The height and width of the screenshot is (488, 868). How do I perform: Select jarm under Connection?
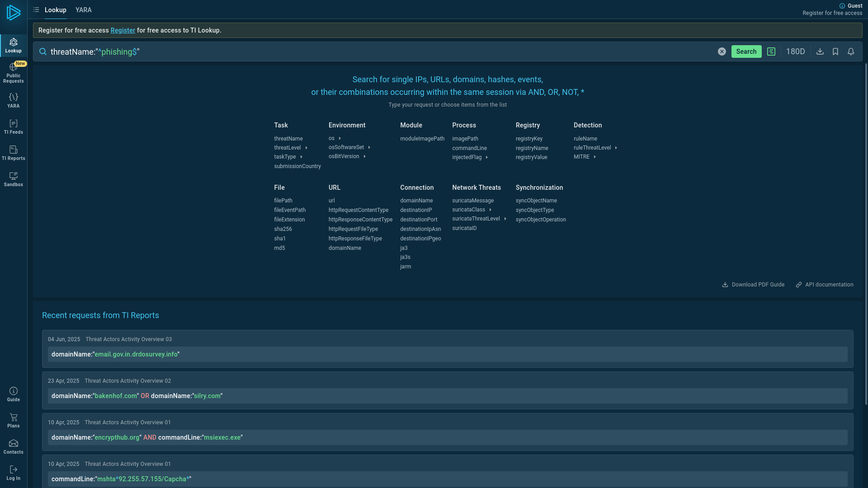[406, 267]
